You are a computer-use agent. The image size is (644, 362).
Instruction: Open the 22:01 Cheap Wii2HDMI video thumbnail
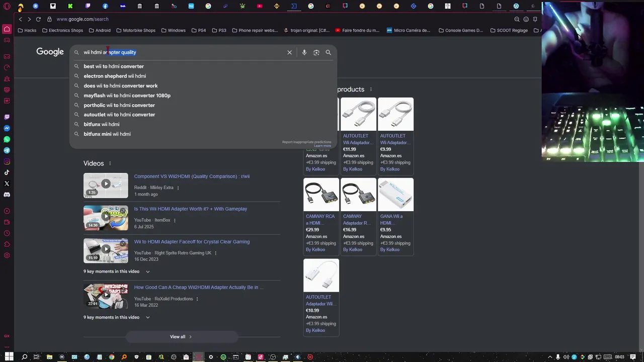(106, 296)
